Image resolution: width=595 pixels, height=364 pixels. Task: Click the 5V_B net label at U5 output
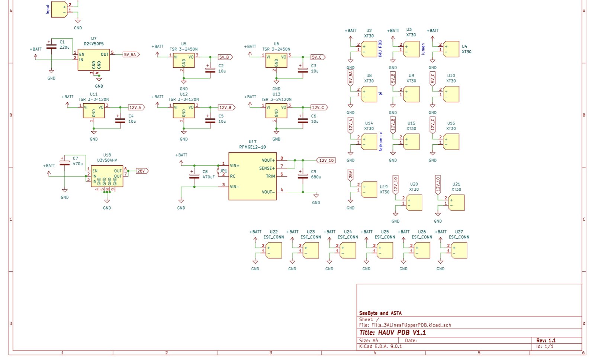(x=225, y=57)
